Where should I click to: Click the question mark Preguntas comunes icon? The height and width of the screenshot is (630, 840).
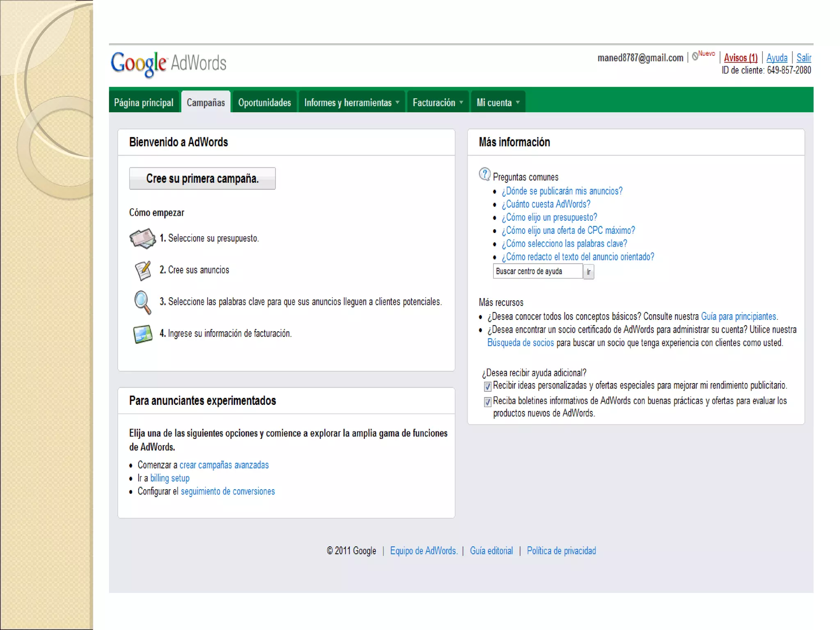484,174
